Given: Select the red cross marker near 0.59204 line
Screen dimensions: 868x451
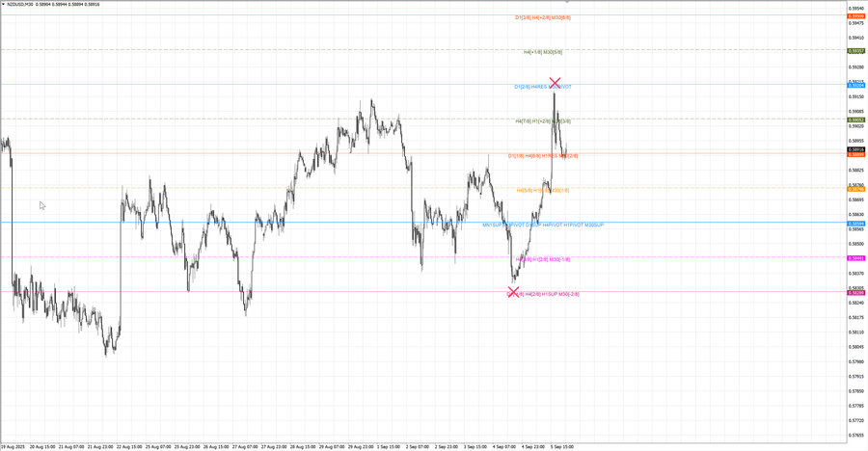Looking at the screenshot, I should click(555, 83).
